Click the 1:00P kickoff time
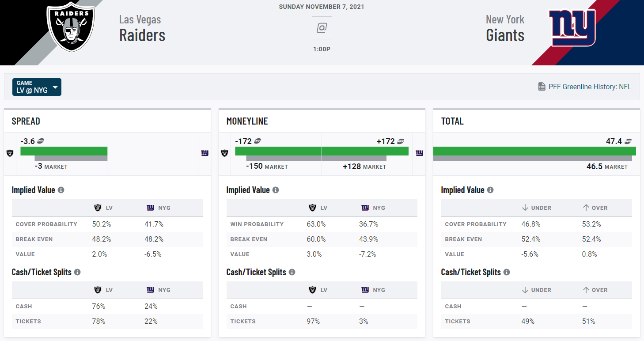The height and width of the screenshot is (341, 644). tap(322, 49)
